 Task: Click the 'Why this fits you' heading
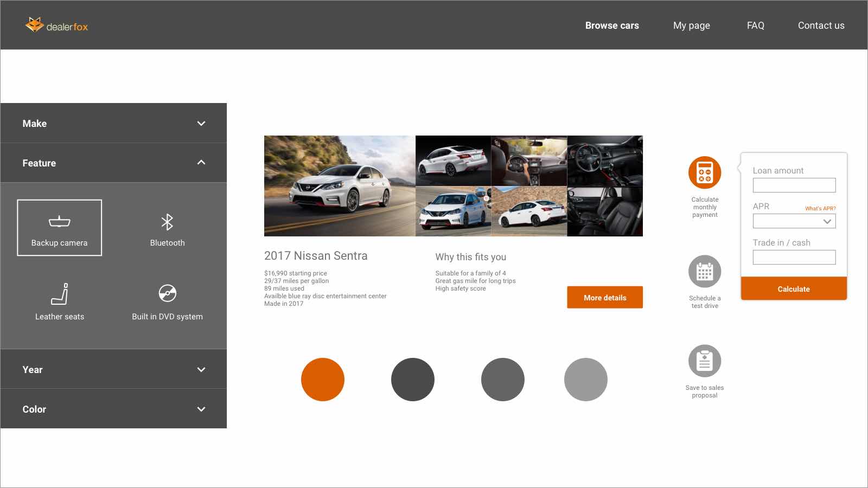[x=471, y=257]
